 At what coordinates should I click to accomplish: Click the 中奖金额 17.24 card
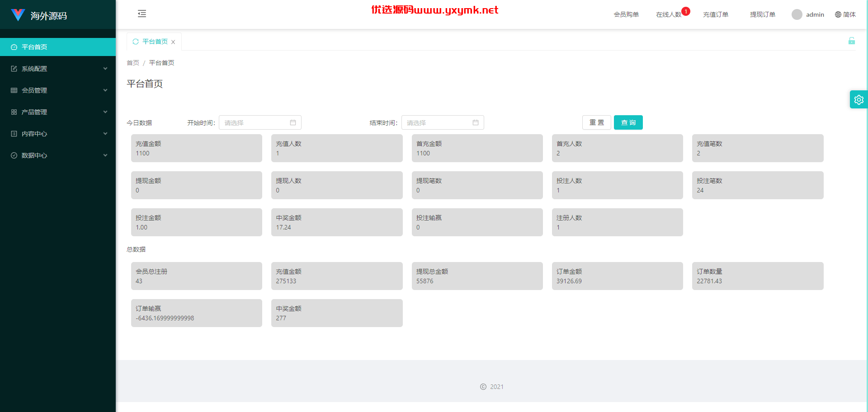337,222
